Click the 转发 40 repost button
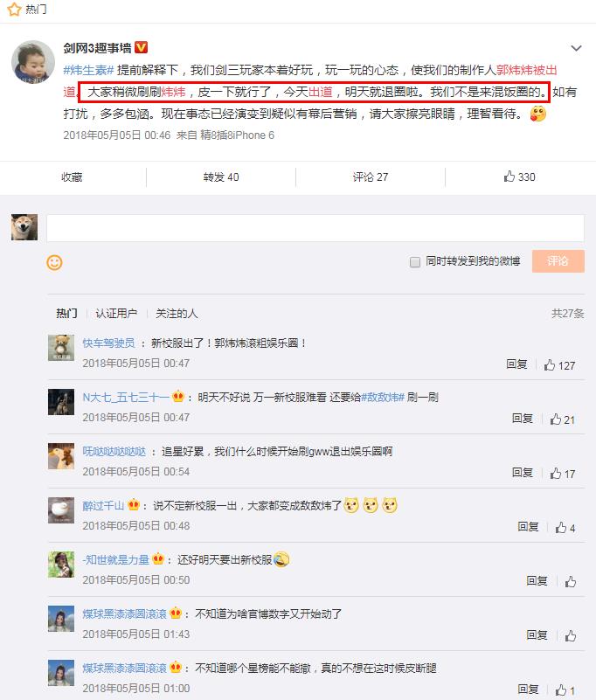596x700 pixels. (221, 177)
